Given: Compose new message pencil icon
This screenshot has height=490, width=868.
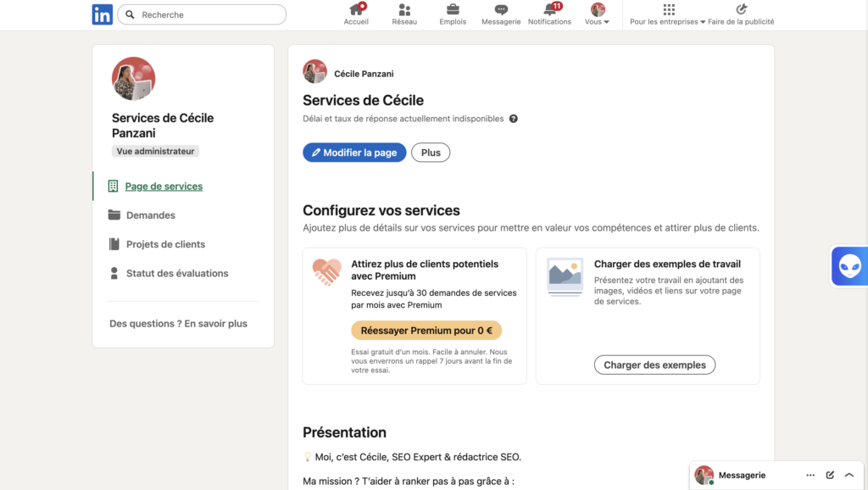Looking at the screenshot, I should point(830,475).
